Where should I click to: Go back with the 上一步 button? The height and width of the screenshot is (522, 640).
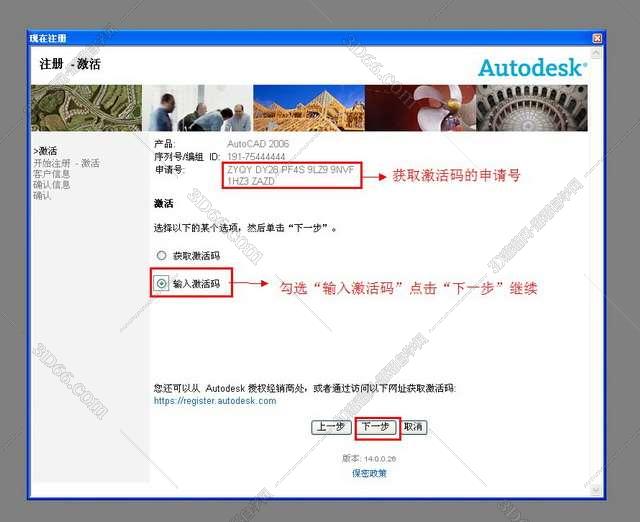pyautogui.click(x=332, y=427)
